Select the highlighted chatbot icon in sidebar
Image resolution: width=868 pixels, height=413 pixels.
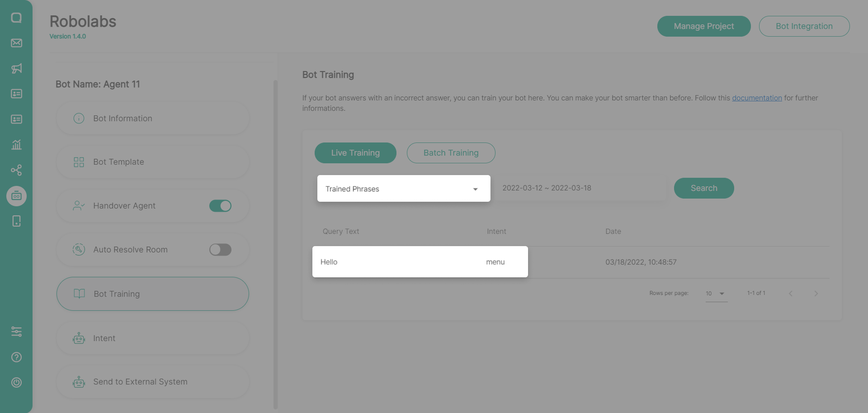[16, 196]
